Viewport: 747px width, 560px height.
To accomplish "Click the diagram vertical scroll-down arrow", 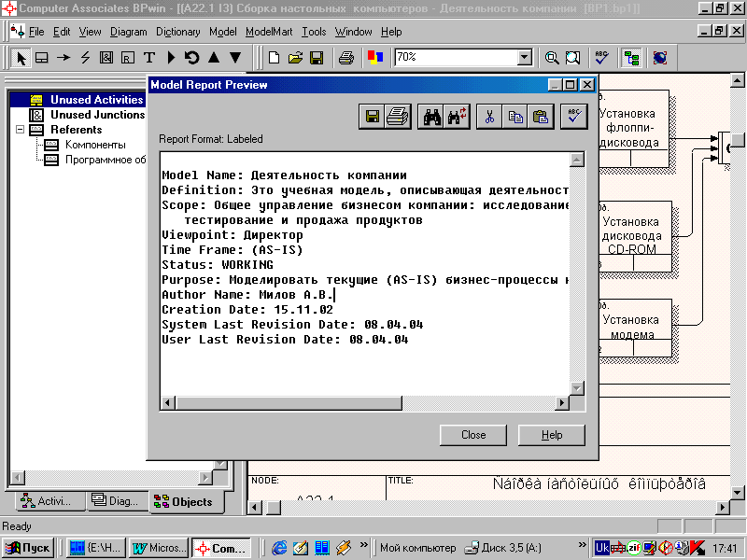I will coord(737,493).
